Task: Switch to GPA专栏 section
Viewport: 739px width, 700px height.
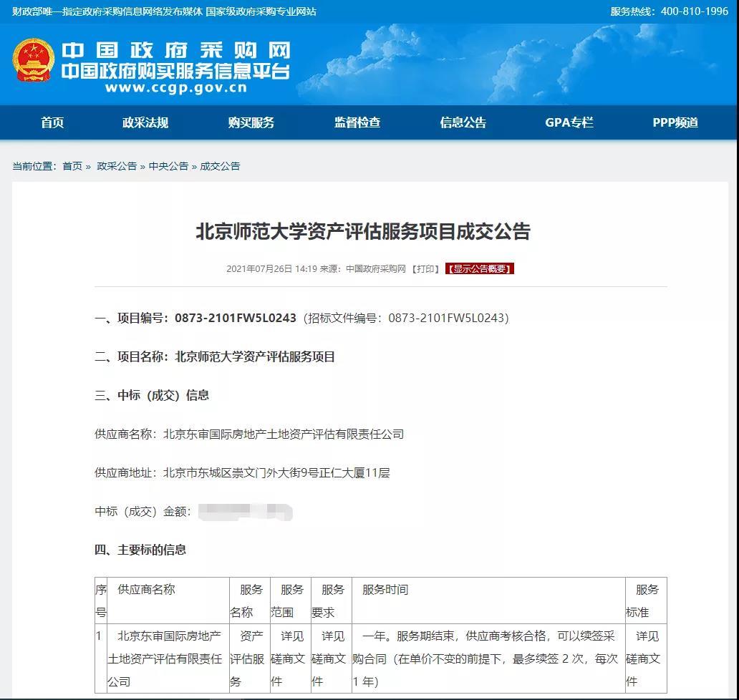Action: pyautogui.click(x=569, y=122)
